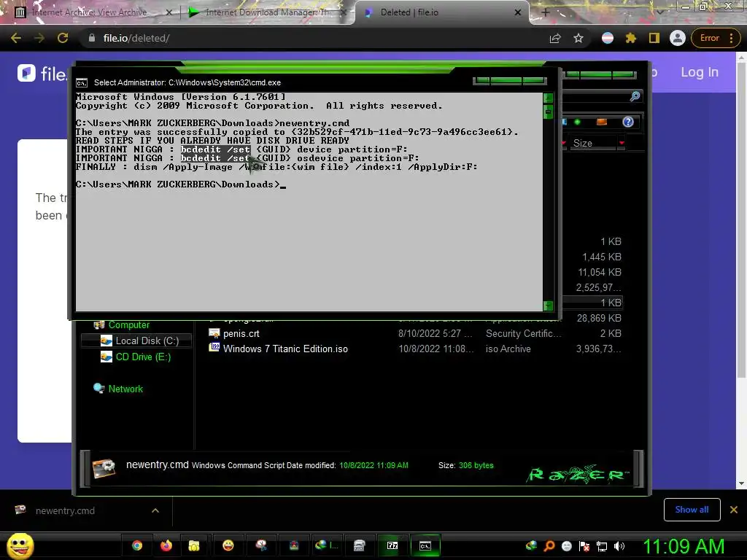Bookmark this page with the star icon
Viewport: 747px width, 560px height.
tap(578, 38)
